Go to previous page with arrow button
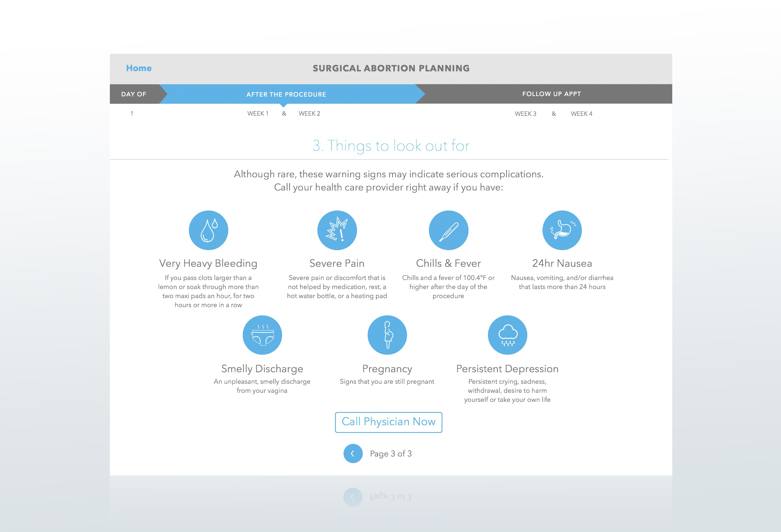This screenshot has height=532, width=781. tap(353, 453)
